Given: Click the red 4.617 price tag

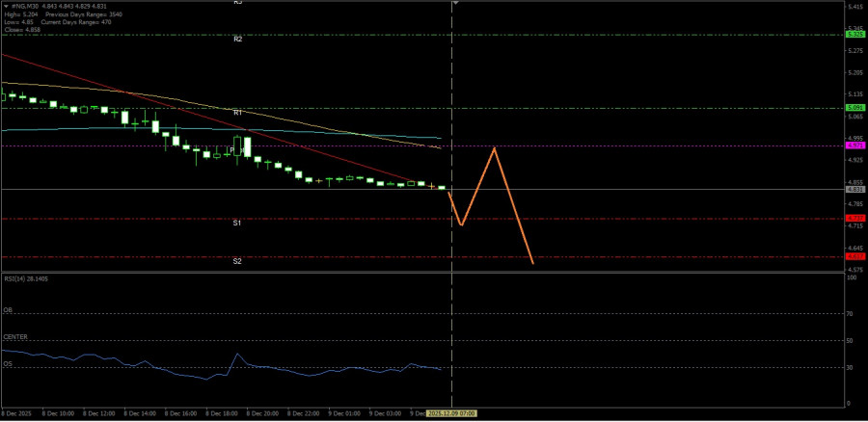Looking at the screenshot, I should [854, 256].
